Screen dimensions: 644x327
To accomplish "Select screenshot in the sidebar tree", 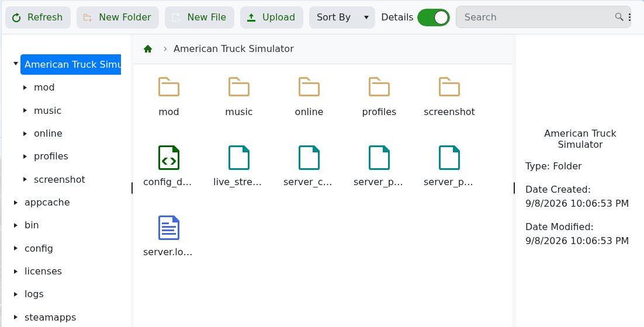I will pos(60,179).
